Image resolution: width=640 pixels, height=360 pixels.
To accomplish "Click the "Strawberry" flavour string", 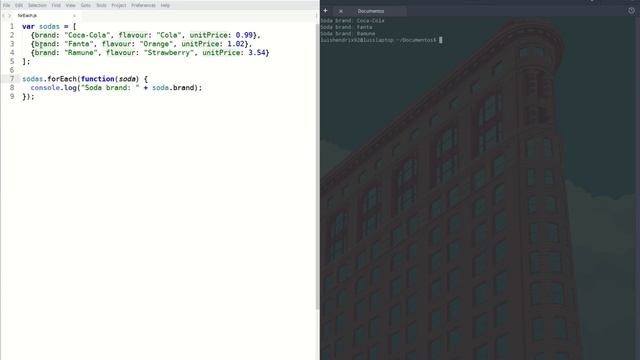I will tap(169, 53).
